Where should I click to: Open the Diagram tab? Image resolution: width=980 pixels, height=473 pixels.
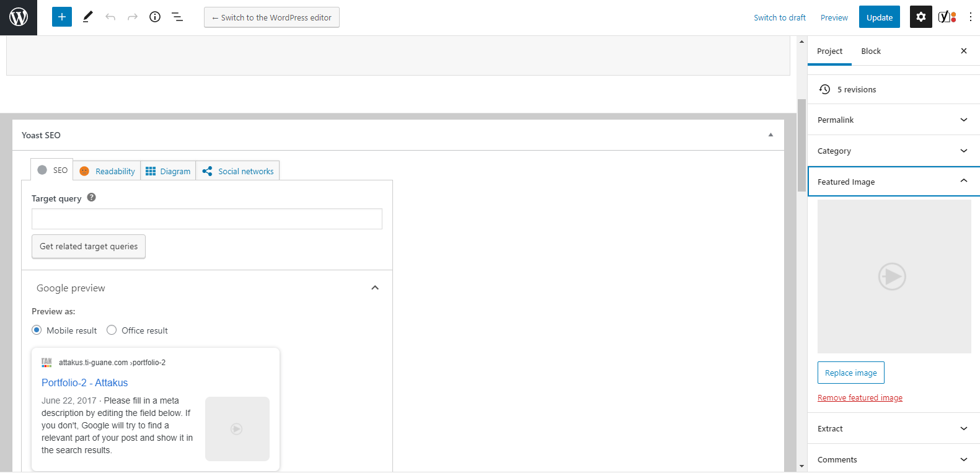pos(169,171)
